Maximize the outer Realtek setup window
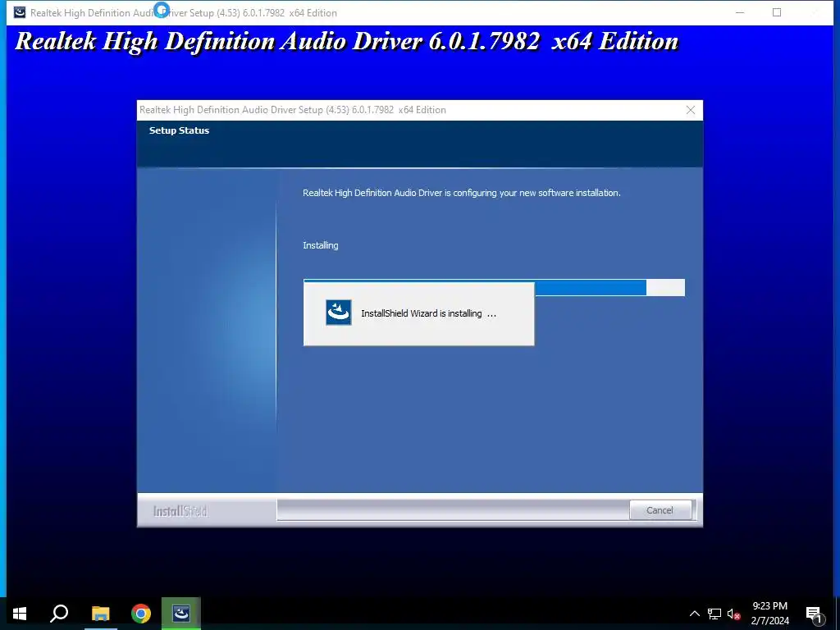Image resolution: width=840 pixels, height=630 pixels. point(776,12)
